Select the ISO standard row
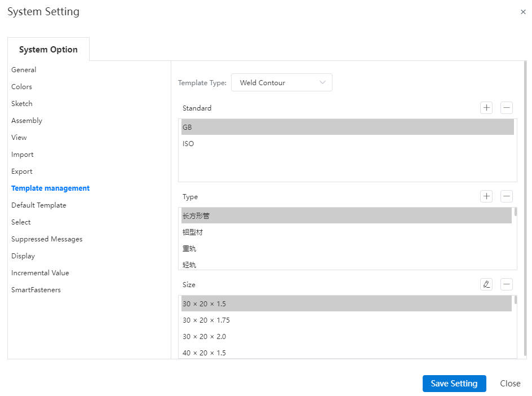This screenshot has width=532, height=396. pyautogui.click(x=347, y=144)
